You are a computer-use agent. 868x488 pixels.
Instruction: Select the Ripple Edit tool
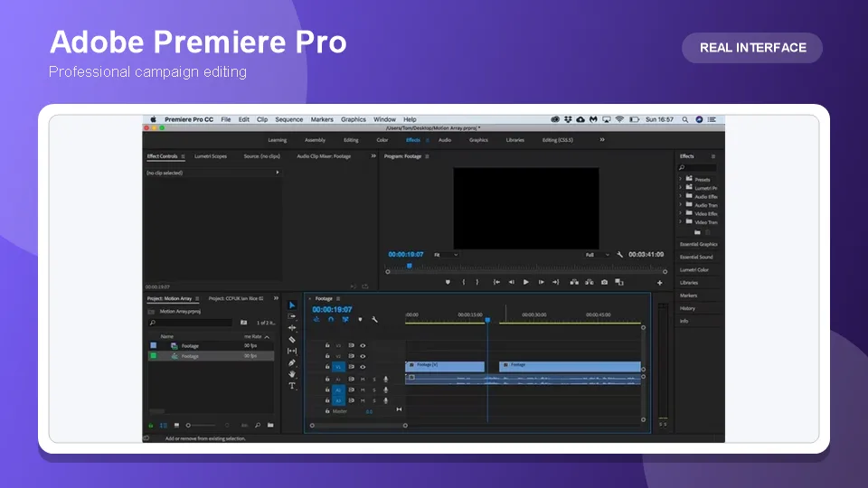tap(292, 328)
